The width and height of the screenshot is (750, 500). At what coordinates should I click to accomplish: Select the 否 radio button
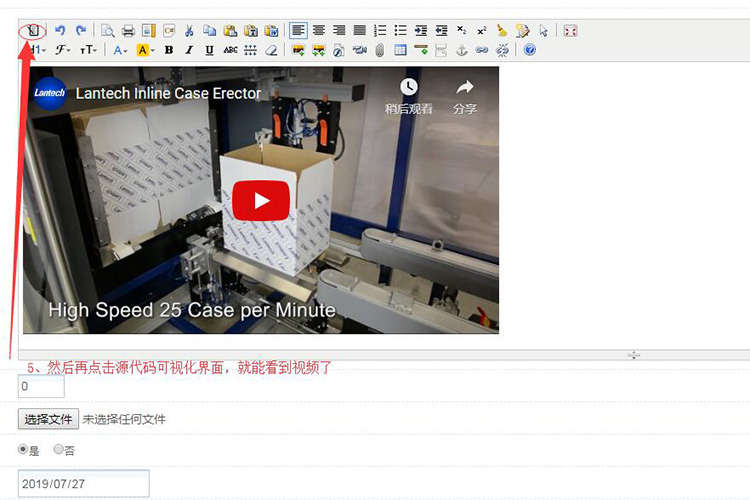pyautogui.click(x=58, y=449)
